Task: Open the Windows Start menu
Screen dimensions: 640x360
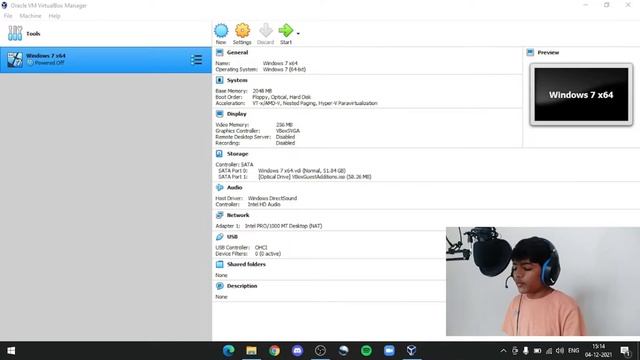Action: tap(11, 351)
